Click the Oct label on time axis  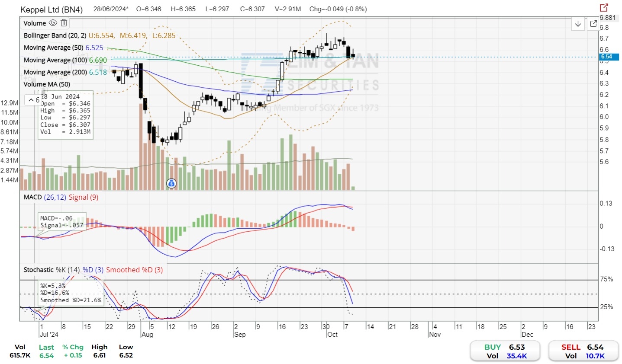pyautogui.click(x=332, y=335)
